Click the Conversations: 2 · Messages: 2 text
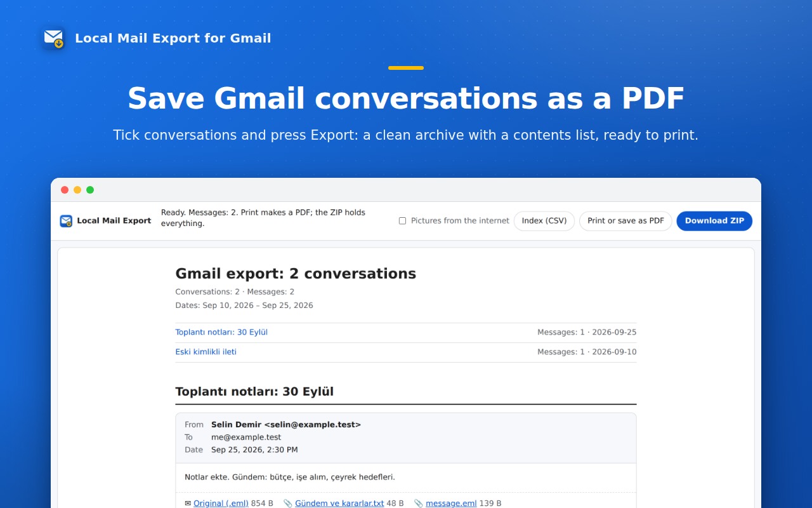Viewport: 812px width, 508px height. pos(235,292)
